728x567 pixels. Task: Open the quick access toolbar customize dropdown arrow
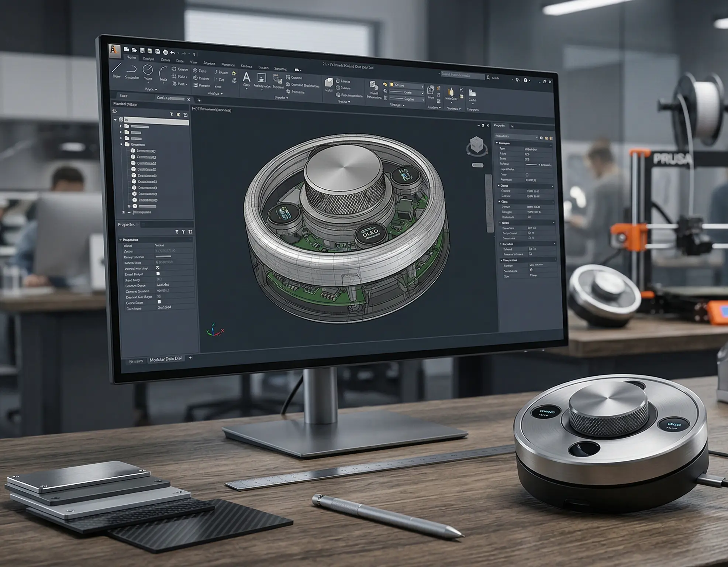[194, 54]
